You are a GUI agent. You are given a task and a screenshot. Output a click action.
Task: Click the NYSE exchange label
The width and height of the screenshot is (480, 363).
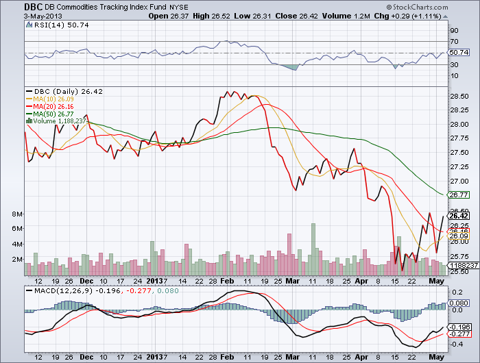[179, 7]
